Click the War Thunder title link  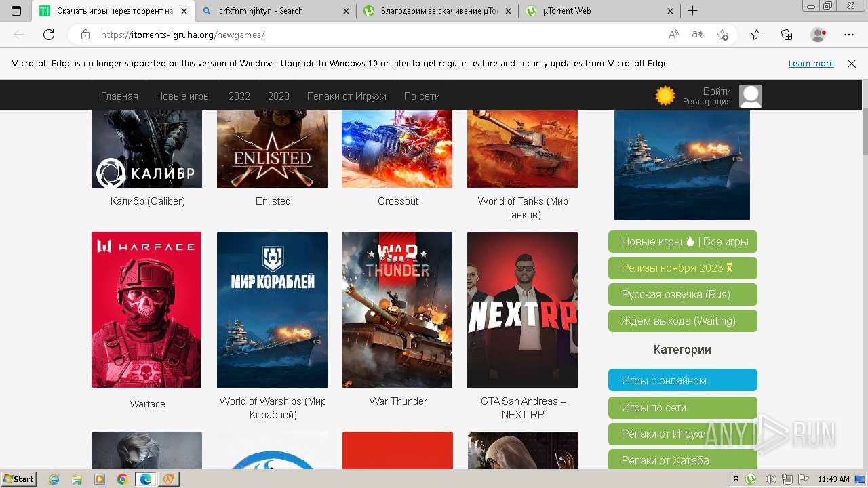pyautogui.click(x=398, y=401)
